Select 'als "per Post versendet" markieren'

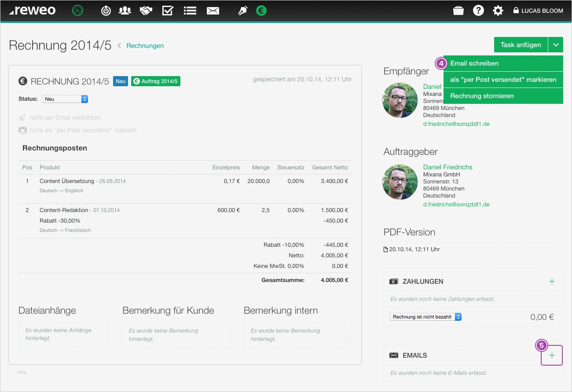point(503,80)
